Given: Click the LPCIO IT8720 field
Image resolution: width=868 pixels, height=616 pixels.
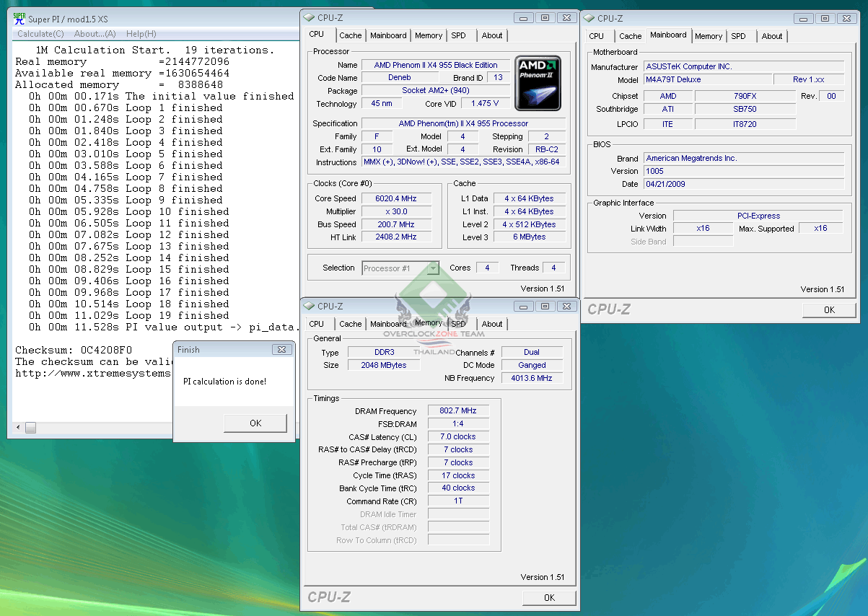Looking at the screenshot, I should [x=745, y=124].
